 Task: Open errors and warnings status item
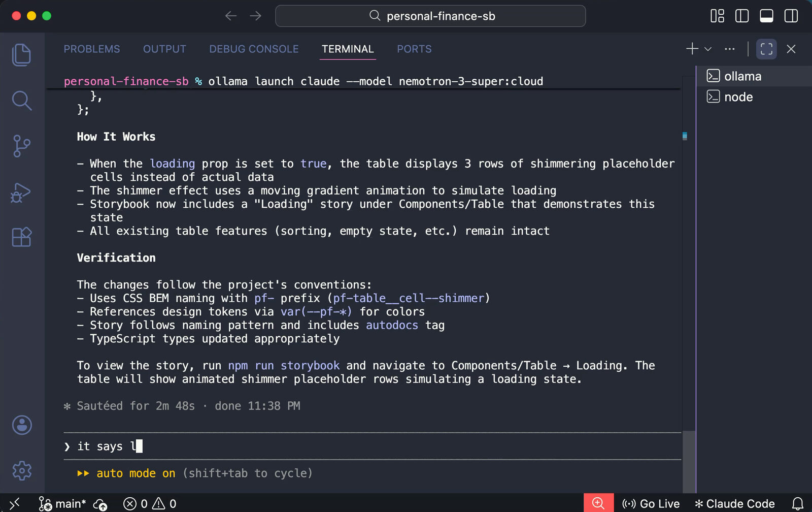150,503
